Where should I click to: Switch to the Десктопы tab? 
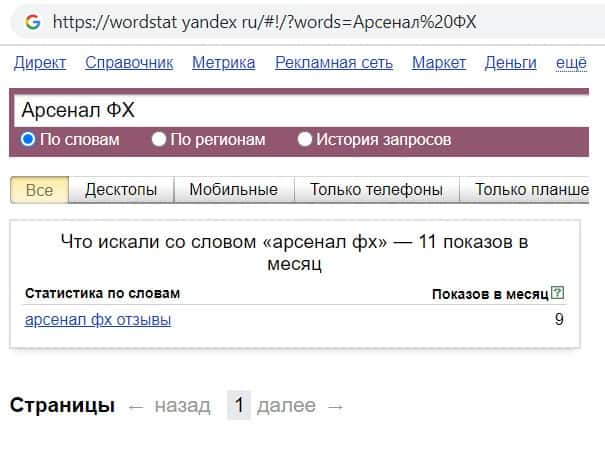(x=121, y=190)
